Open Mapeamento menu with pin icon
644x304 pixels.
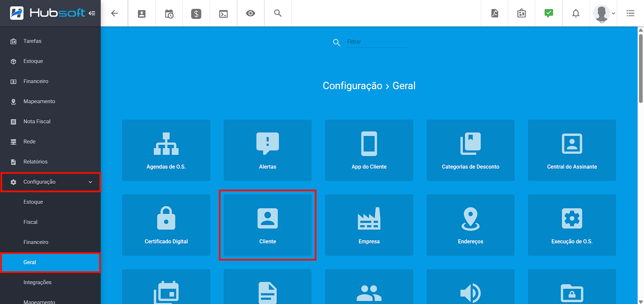click(50, 101)
